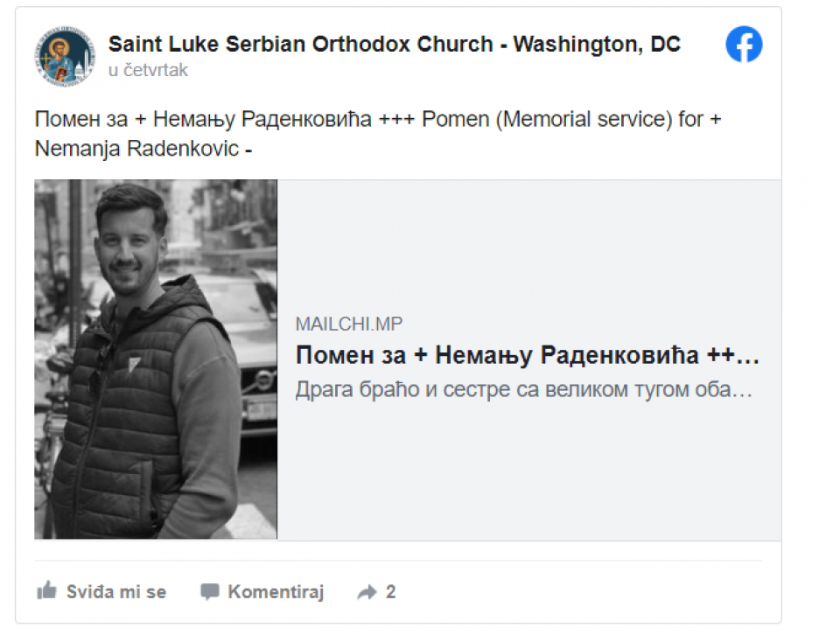Viewport: 840px width, 635px height.
Task: Like the post via 'Sviđa mi se'
Action: [115, 591]
